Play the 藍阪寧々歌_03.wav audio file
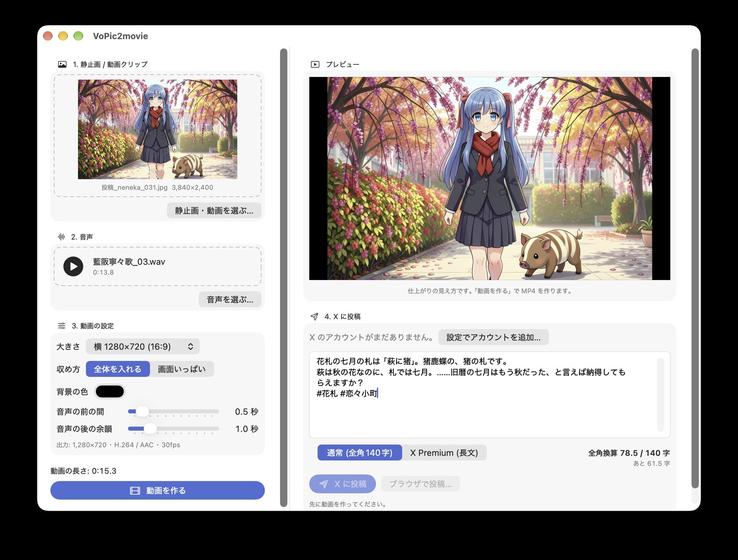 click(73, 266)
